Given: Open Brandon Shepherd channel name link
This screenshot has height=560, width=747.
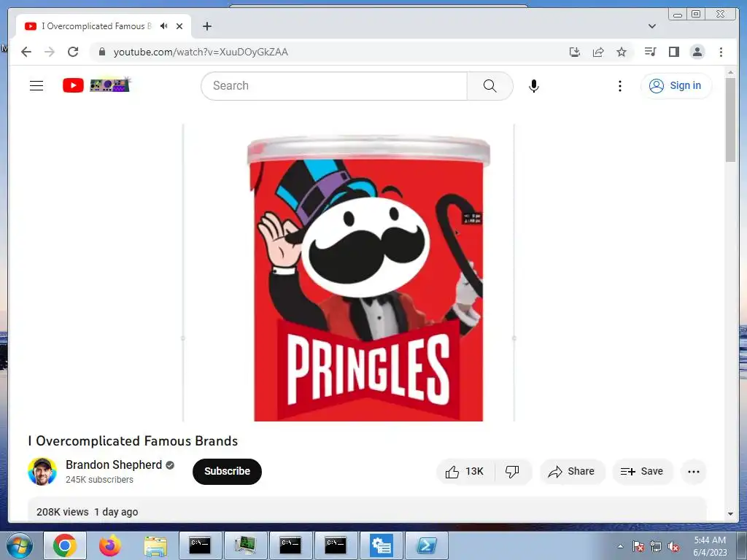Looking at the screenshot, I should click(x=114, y=464).
